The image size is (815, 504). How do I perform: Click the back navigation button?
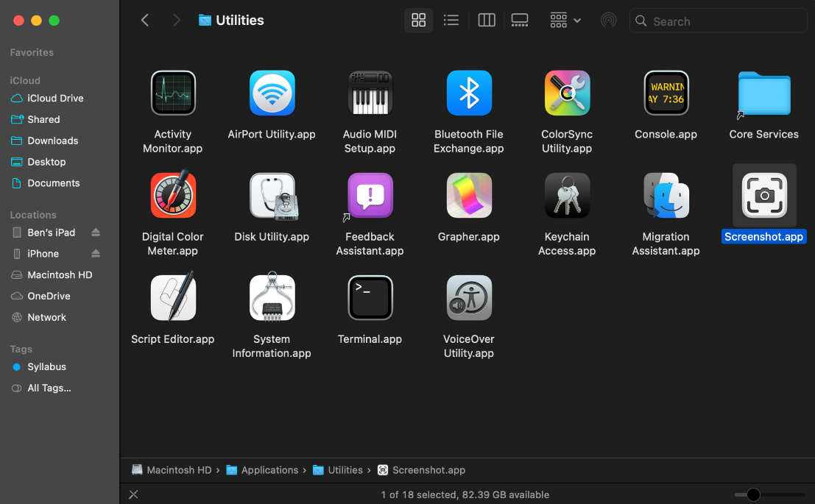(145, 21)
